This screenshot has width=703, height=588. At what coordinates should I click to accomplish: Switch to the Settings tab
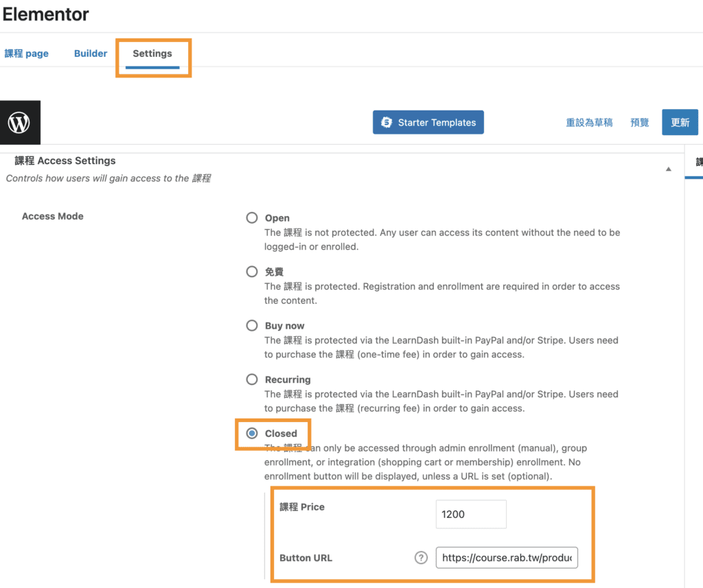tap(152, 54)
